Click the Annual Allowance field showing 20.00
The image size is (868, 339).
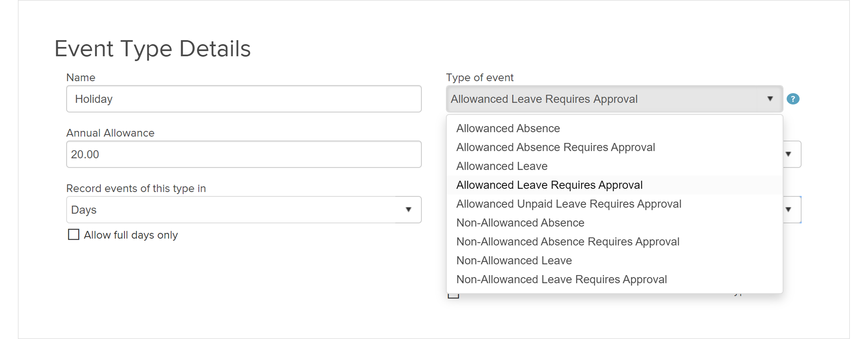(x=244, y=154)
